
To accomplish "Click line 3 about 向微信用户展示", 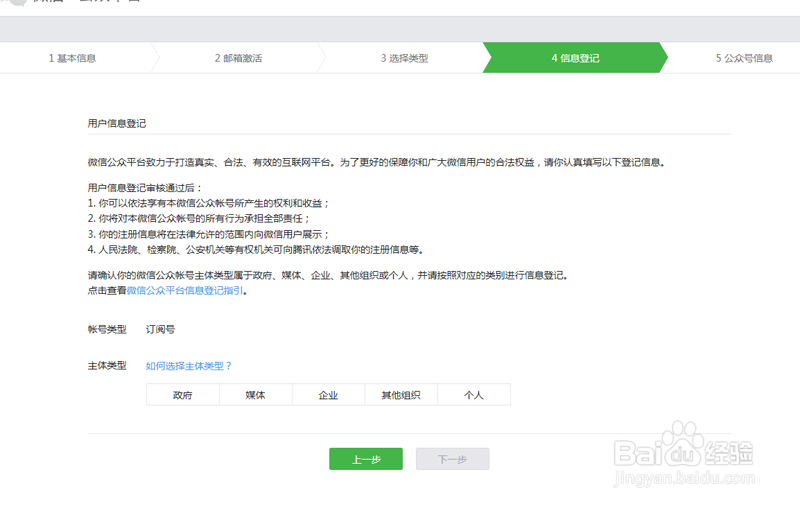I will pos(208,234).
